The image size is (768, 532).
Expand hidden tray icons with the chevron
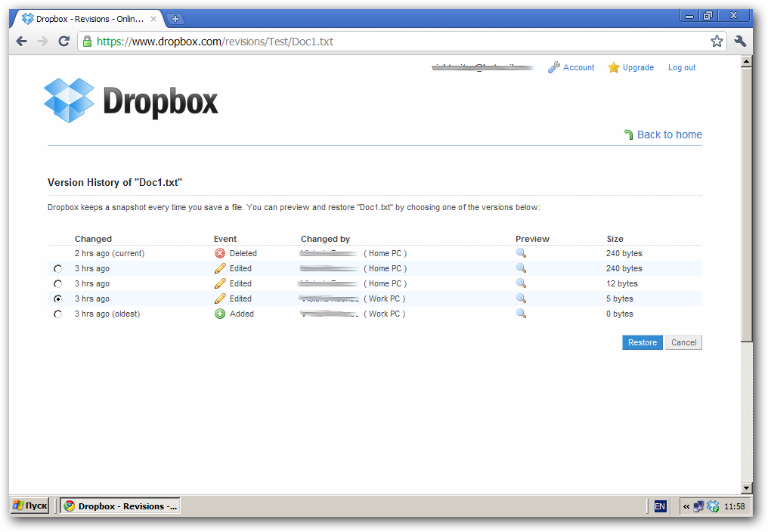[x=686, y=506]
